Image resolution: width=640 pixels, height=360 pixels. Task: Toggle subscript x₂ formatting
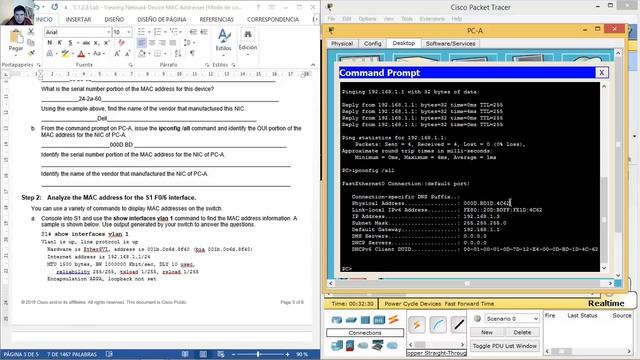pos(96,42)
